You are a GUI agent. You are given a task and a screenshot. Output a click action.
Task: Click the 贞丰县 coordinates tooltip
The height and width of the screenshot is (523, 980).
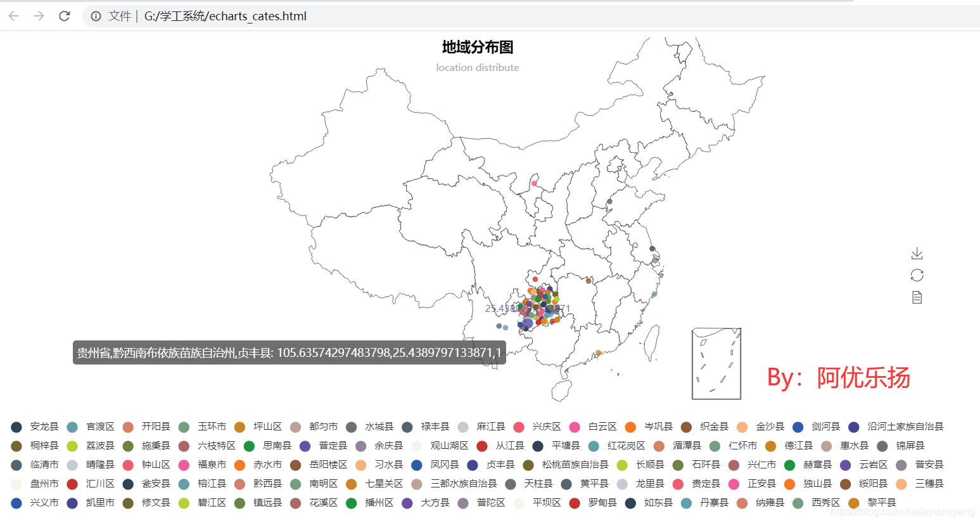coord(290,352)
